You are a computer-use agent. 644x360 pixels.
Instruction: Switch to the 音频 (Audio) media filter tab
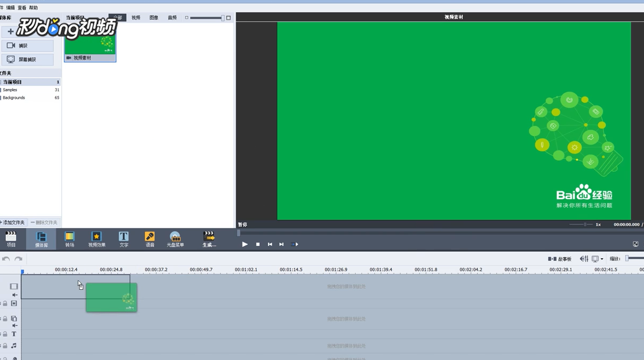pyautogui.click(x=172, y=18)
